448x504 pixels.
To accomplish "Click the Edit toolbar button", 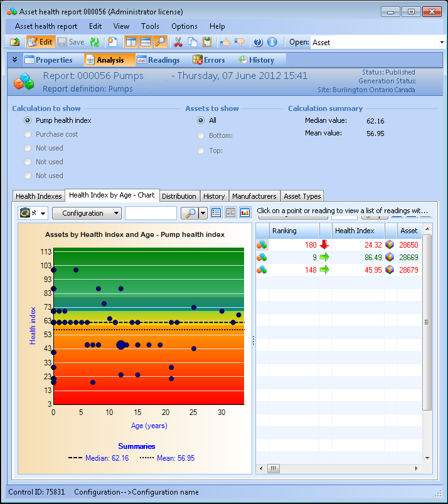I will [x=40, y=42].
